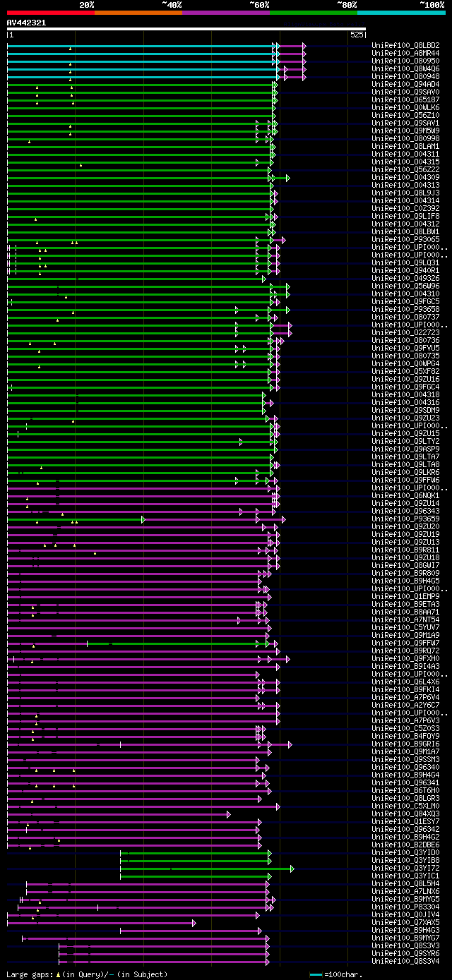The width and height of the screenshot is (452, 980).
Task: Select the UniRef100_Q9SDM9 label
Action: pos(405,411)
